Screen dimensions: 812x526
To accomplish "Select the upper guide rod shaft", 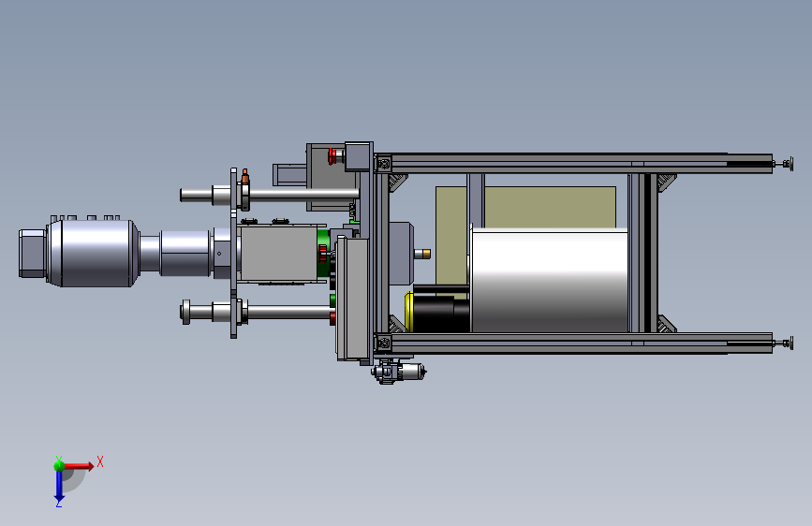I will (x=303, y=194).
